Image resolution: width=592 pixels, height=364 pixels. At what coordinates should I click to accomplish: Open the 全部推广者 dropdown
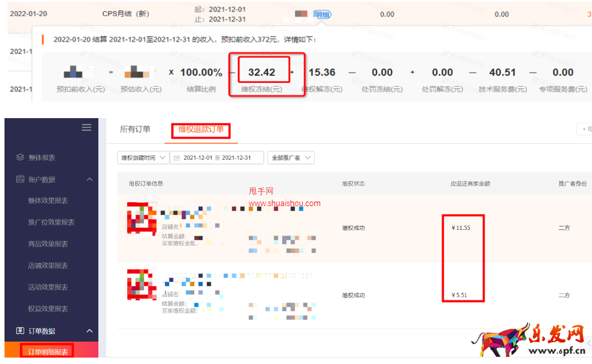pos(291,158)
